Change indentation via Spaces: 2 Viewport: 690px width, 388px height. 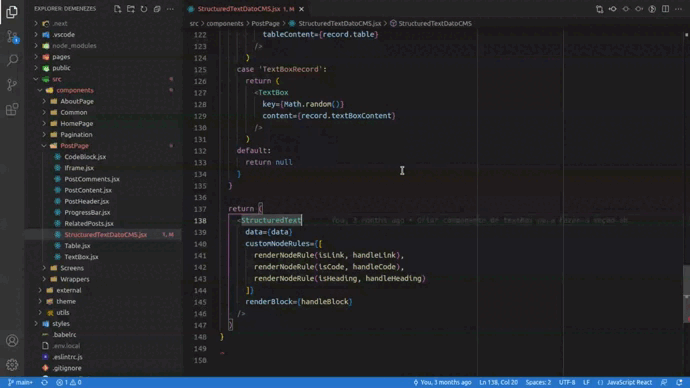538,382
